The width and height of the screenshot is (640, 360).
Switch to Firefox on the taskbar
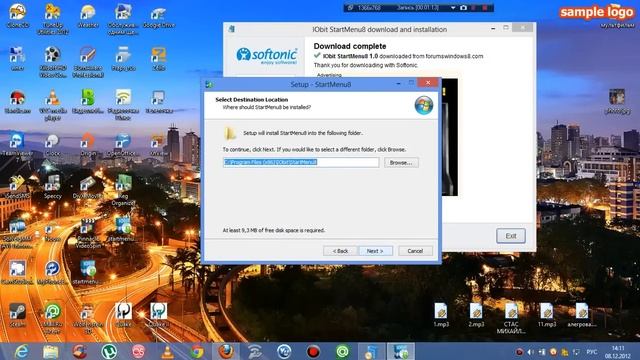pos(226,351)
